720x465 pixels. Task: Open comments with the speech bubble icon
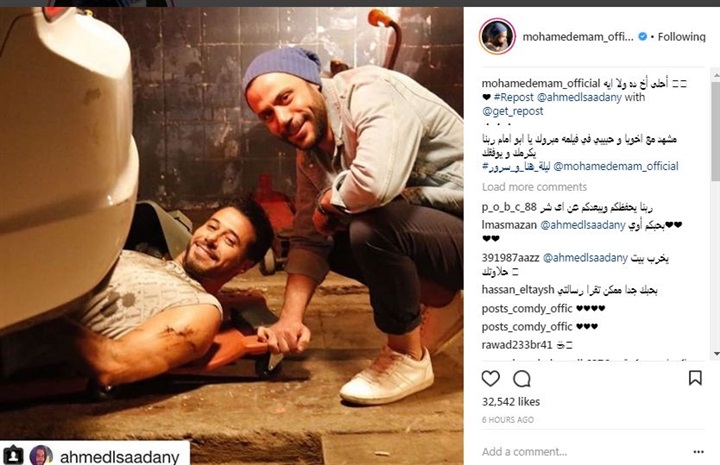click(x=522, y=379)
